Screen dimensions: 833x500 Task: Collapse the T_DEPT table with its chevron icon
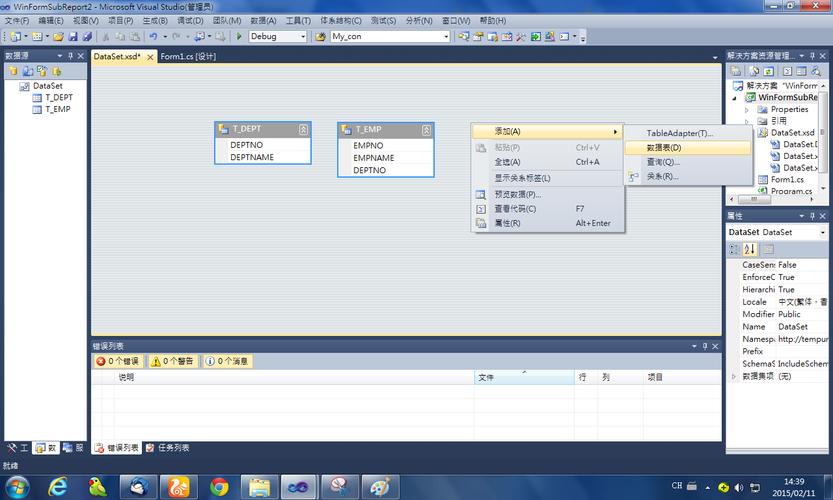pyautogui.click(x=303, y=130)
